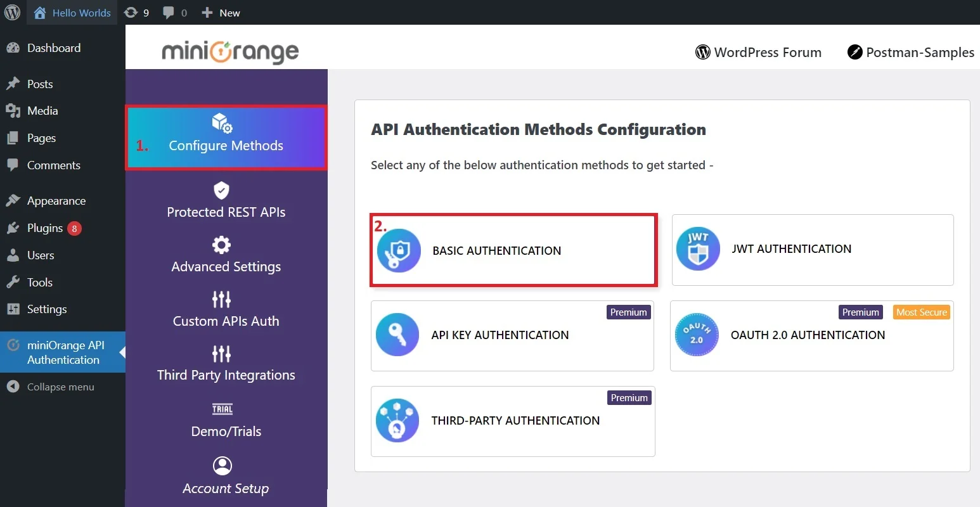Click the Basic Authentication shield-key icon
This screenshot has height=507, width=980.
click(x=399, y=250)
